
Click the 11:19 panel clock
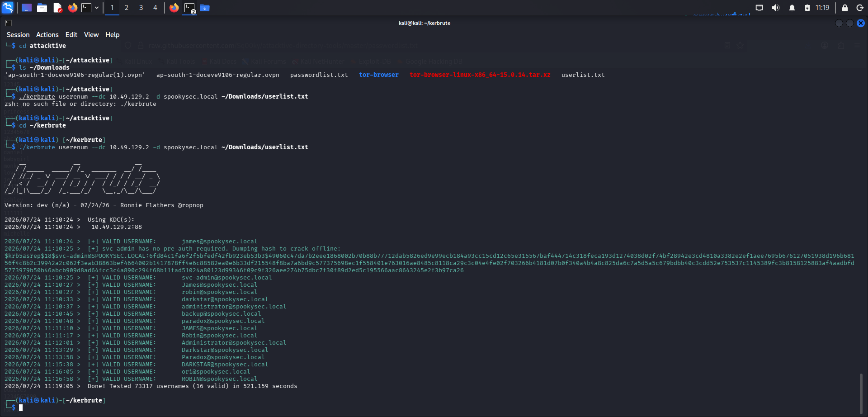pos(822,8)
